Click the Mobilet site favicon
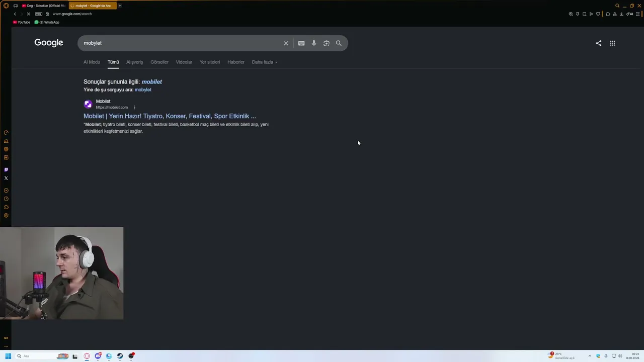 click(88, 104)
